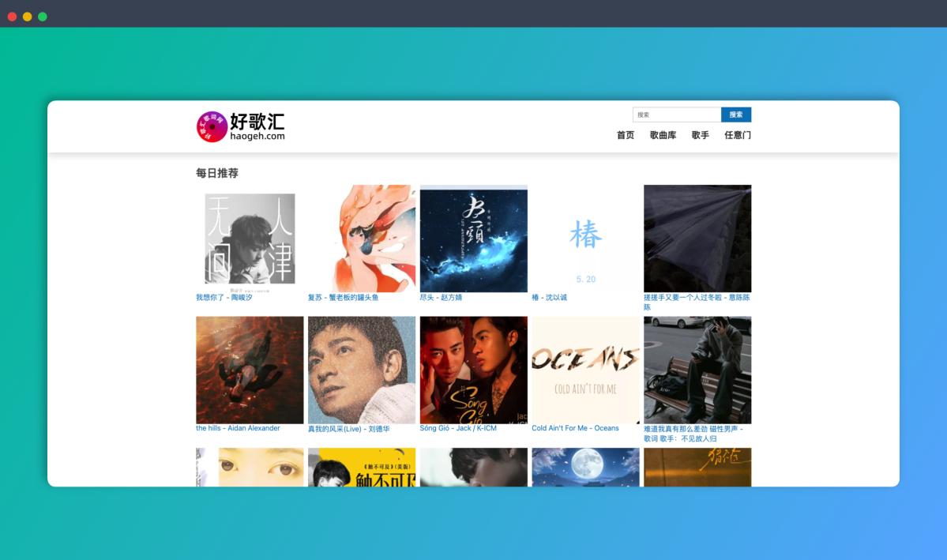Click the red window close button
The width and height of the screenshot is (947, 560).
(x=12, y=17)
